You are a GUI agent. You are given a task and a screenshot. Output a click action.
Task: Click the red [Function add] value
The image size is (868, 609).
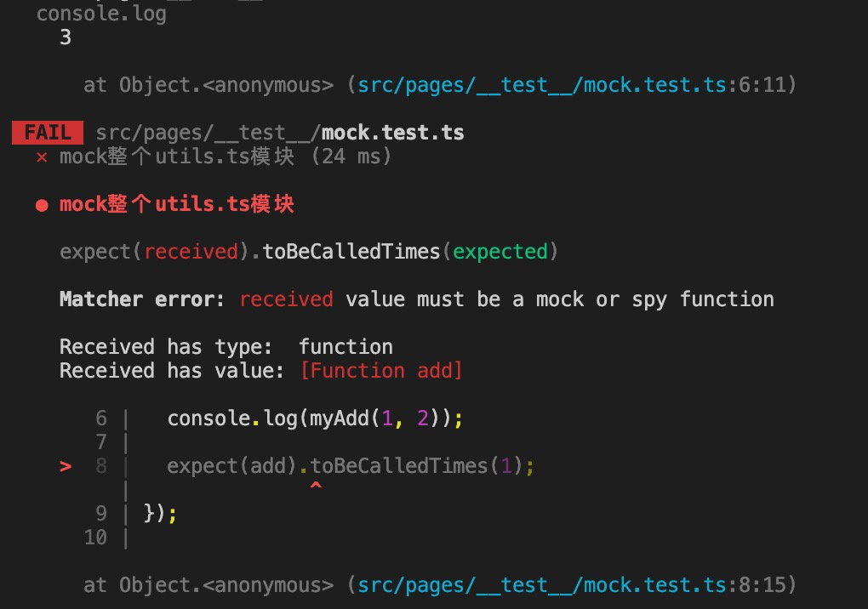pyautogui.click(x=381, y=371)
